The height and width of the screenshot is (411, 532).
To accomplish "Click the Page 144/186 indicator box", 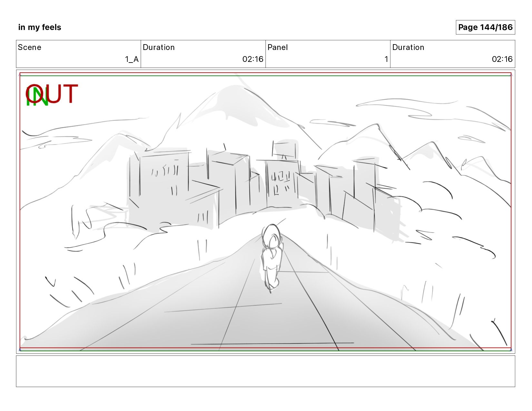I will pos(485,27).
